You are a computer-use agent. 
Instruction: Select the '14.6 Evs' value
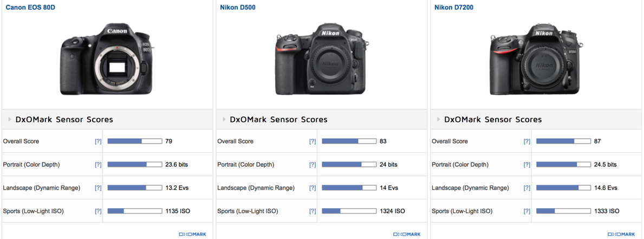click(x=606, y=188)
